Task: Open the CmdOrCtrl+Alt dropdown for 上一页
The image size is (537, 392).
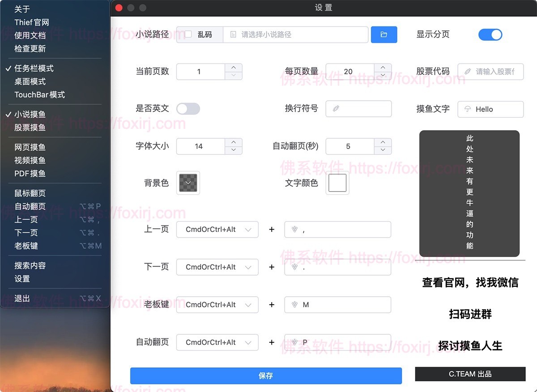Action: (x=217, y=230)
